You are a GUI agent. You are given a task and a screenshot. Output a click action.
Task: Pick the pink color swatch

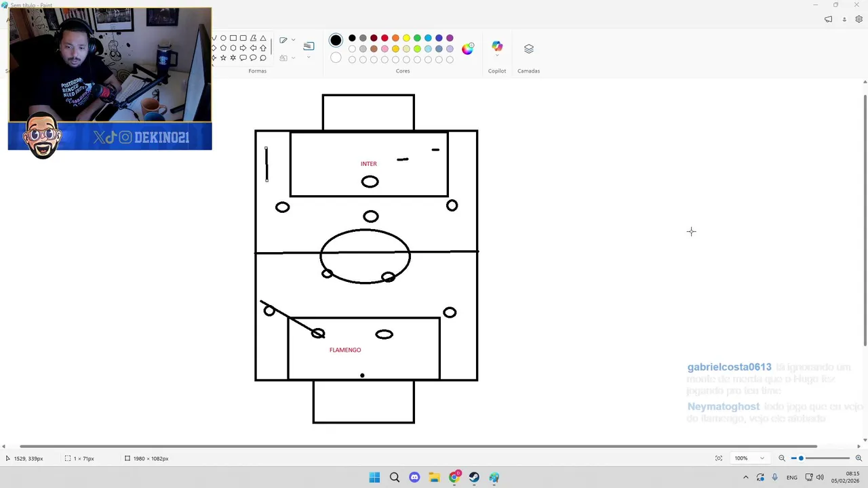[x=384, y=49]
